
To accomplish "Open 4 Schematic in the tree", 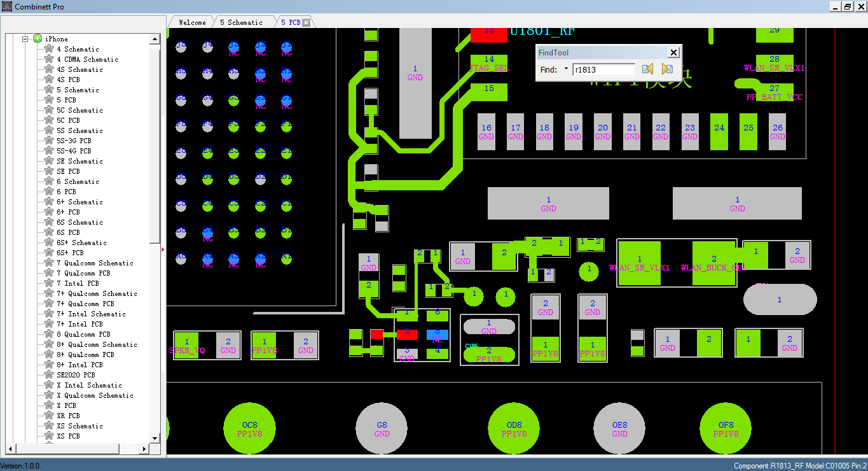I will pyautogui.click(x=78, y=49).
